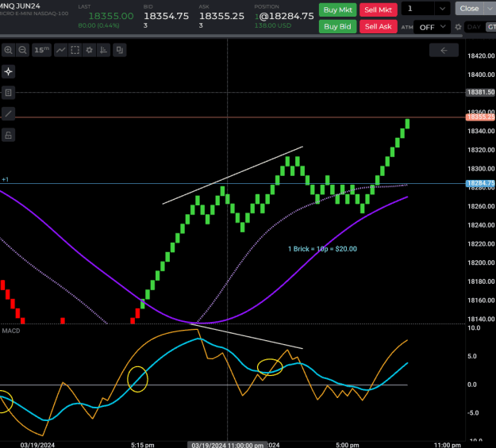This screenshot has width=496, height=448.
Task: Click the Close position button
Action: point(470,9)
